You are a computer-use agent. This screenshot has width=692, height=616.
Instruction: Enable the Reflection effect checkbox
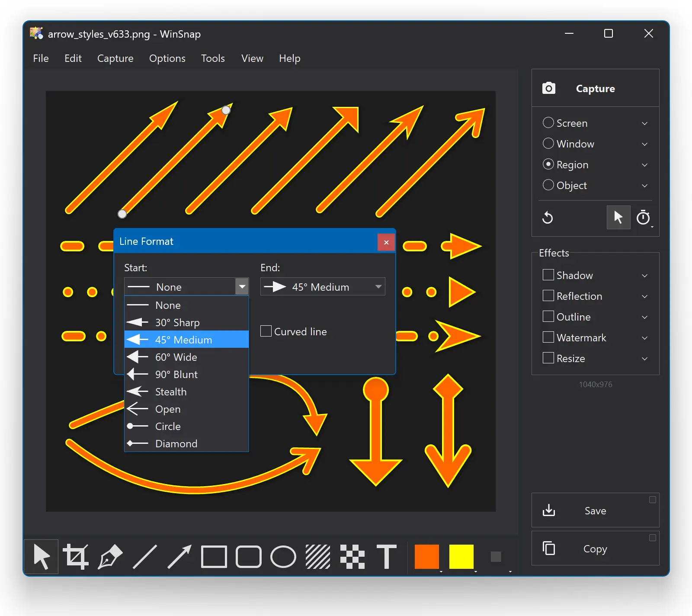click(548, 295)
